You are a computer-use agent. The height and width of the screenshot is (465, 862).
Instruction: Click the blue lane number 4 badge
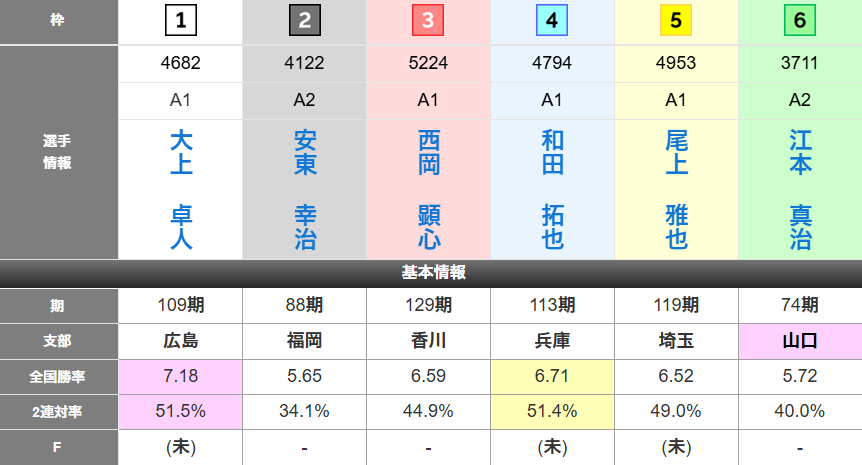[x=553, y=20]
